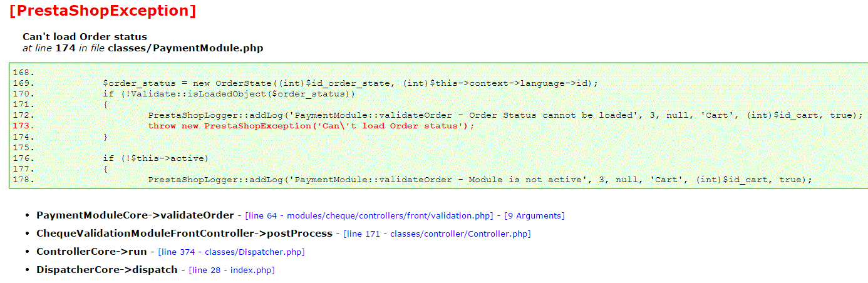Viewport: 868px width, 283px height.
Task: Click code line 170 with isLoadedObject check
Action: point(229,94)
